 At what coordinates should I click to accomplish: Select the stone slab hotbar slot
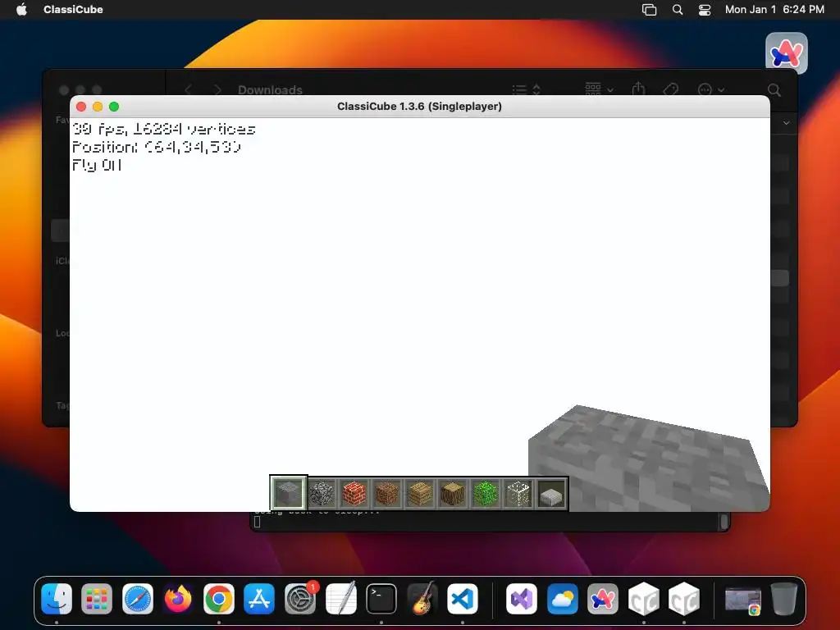551,493
